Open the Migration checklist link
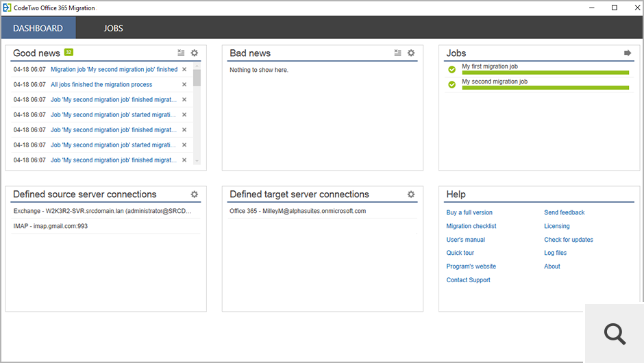The width and height of the screenshot is (644, 363). coord(471,226)
